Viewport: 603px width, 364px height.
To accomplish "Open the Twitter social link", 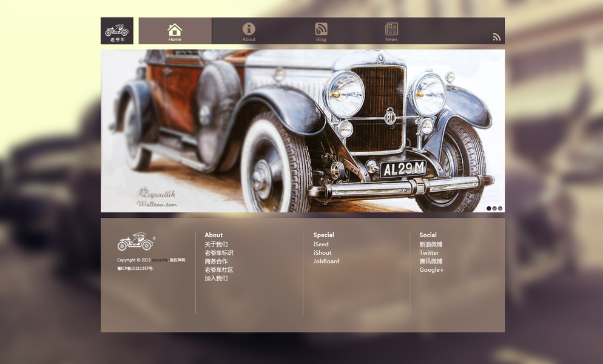I will tap(429, 253).
